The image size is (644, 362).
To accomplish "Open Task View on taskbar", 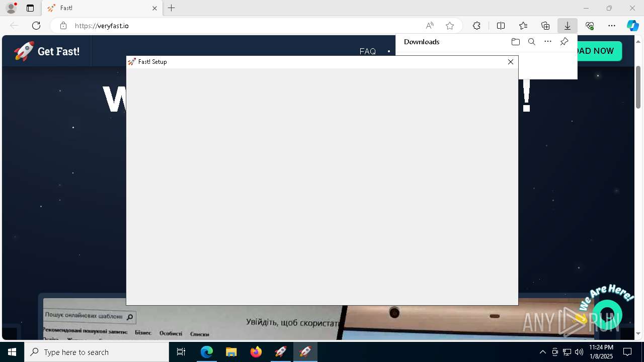I will click(x=181, y=352).
